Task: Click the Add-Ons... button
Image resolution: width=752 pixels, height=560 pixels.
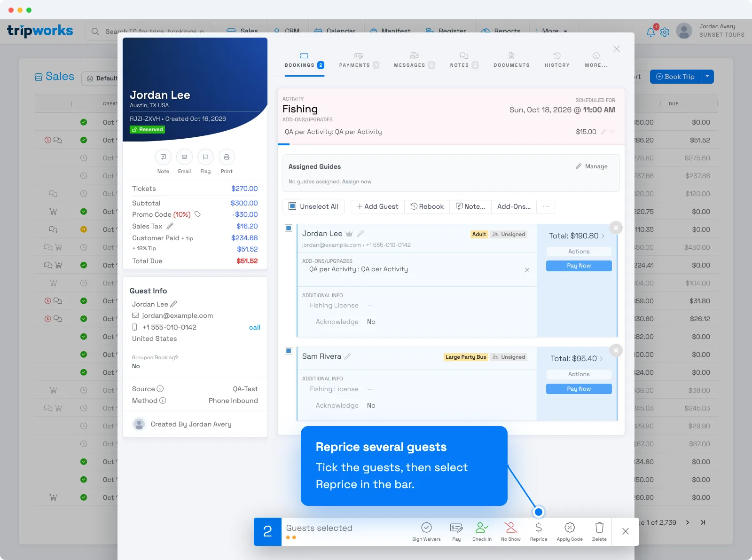Action: [x=514, y=206]
